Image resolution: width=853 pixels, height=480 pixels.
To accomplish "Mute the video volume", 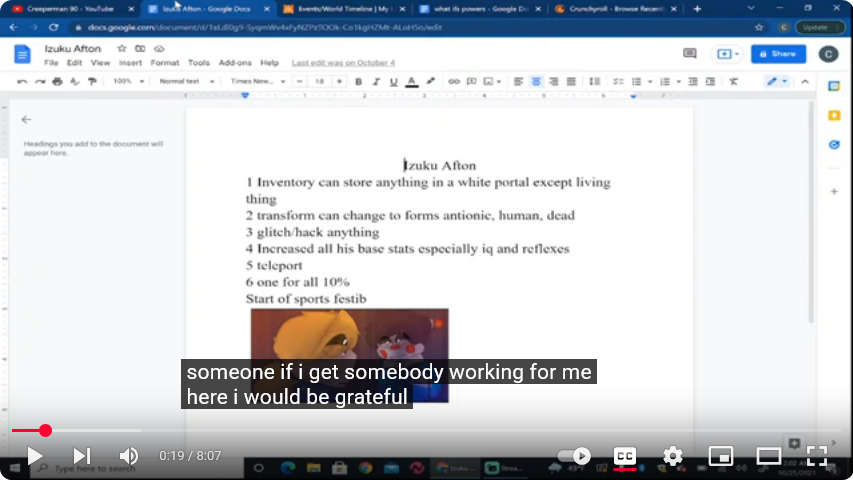I will (129, 456).
